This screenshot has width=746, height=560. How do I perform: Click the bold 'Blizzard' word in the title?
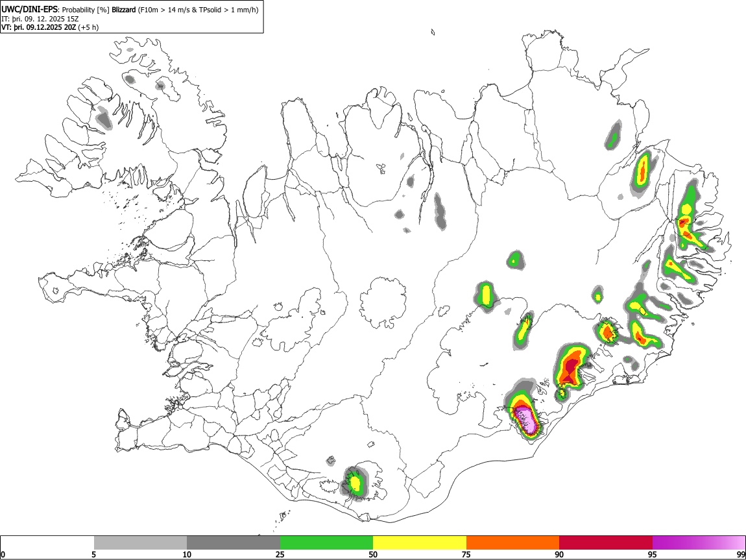click(124, 10)
